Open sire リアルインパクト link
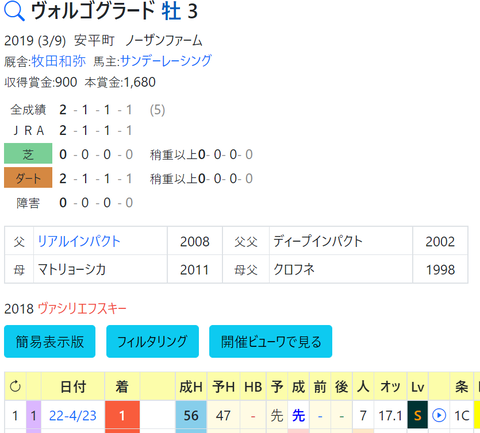 tap(79, 241)
